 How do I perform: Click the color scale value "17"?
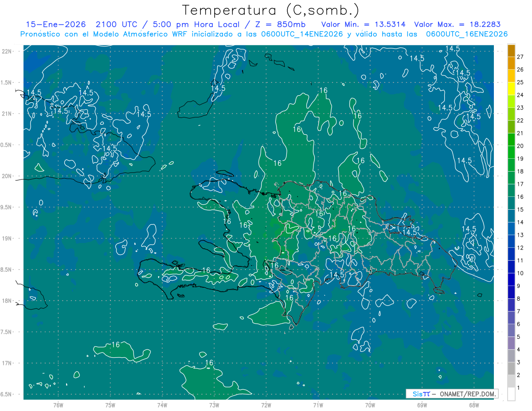520,184
